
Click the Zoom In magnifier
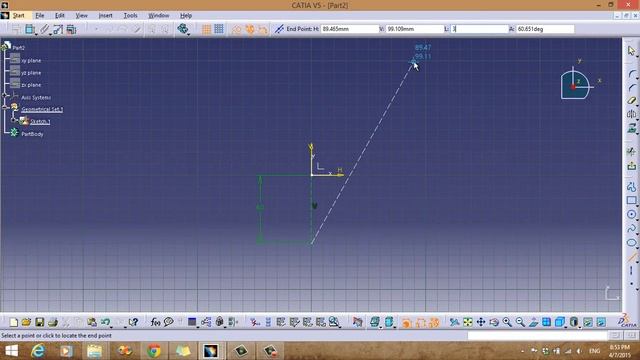coord(507,322)
